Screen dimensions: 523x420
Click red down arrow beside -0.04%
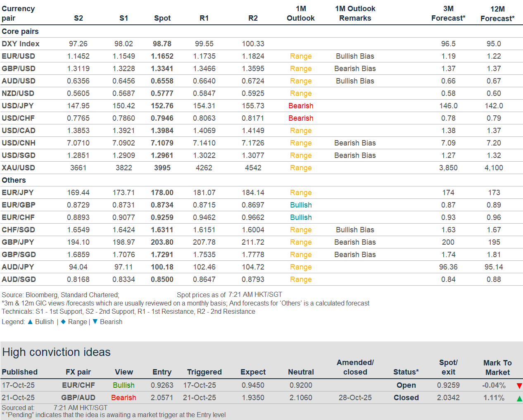(519, 386)
